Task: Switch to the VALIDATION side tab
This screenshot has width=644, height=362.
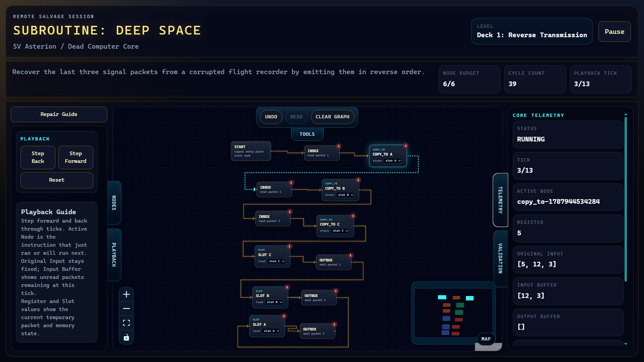Action: tap(500, 258)
